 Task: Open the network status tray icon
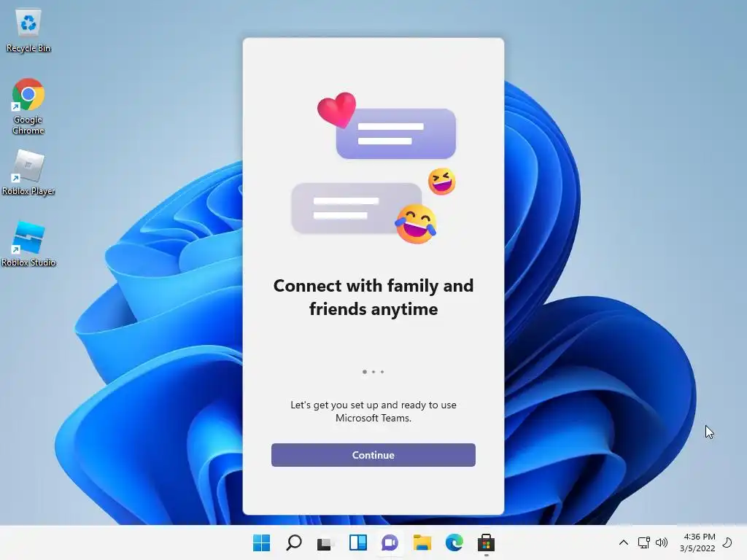click(x=643, y=542)
